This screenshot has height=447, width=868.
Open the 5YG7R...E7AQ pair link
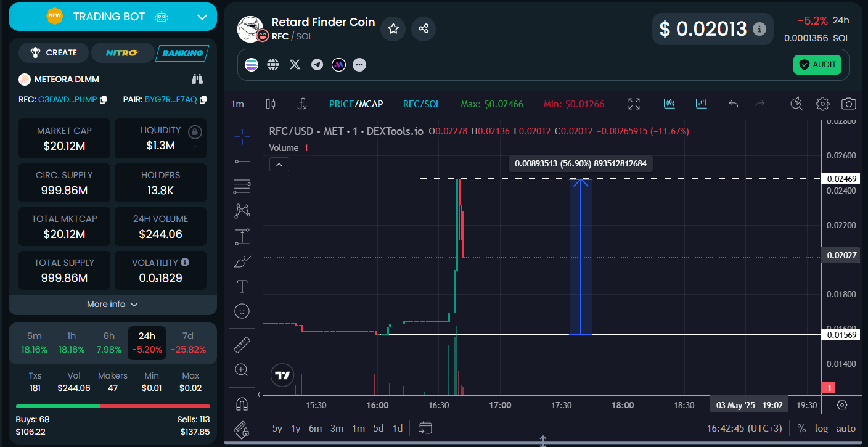pyautogui.click(x=171, y=99)
